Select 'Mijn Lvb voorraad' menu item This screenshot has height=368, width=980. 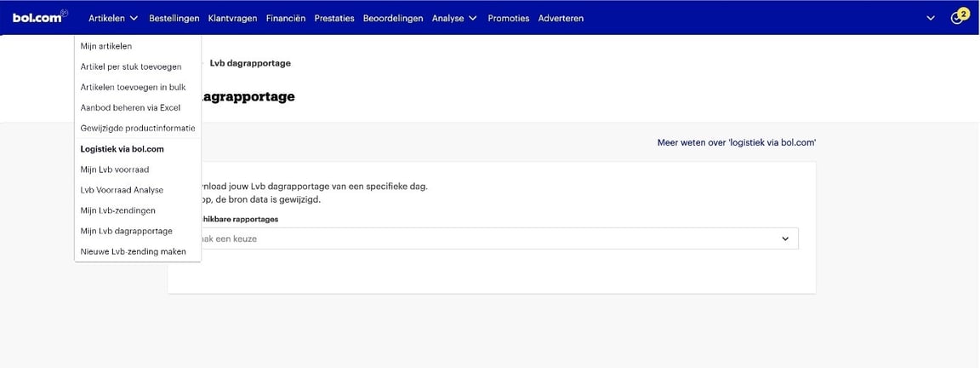(x=115, y=170)
